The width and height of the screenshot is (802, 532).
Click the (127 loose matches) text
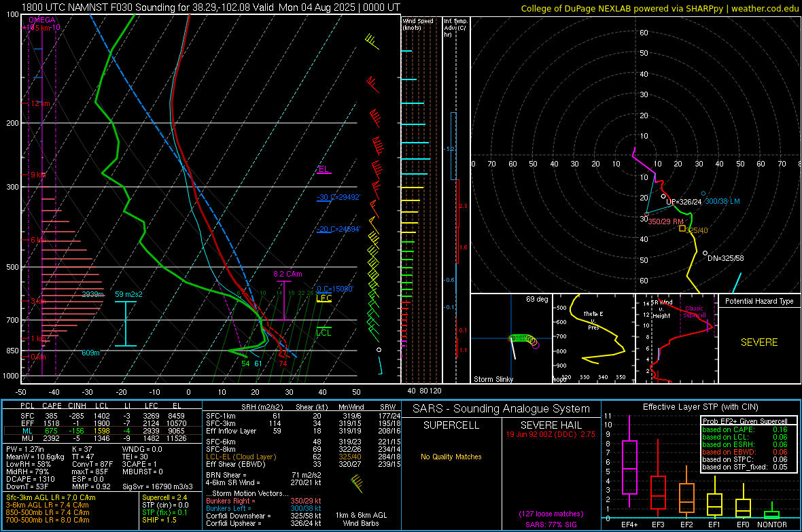551,514
